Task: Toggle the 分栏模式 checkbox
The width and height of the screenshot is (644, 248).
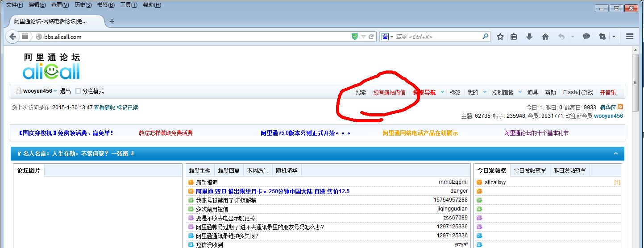Action: coord(78,91)
